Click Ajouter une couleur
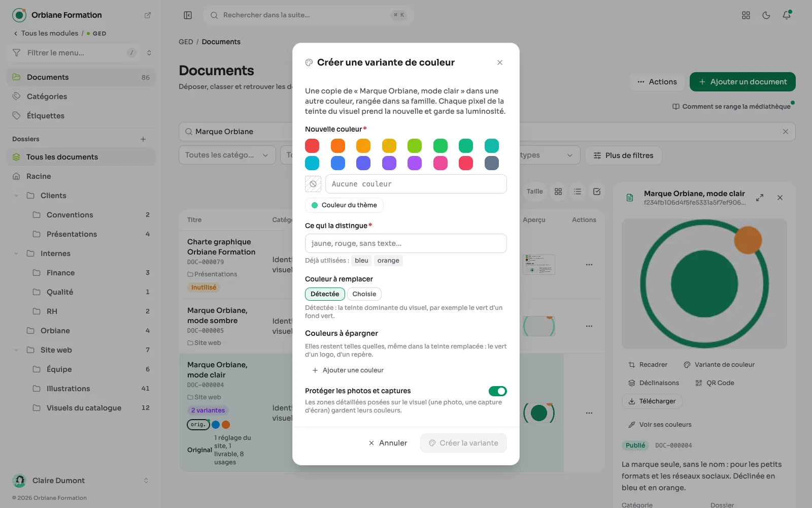The image size is (812, 508). click(348, 370)
